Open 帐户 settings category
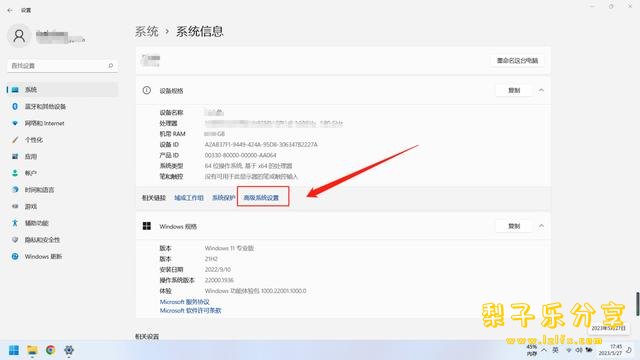 tap(62, 173)
